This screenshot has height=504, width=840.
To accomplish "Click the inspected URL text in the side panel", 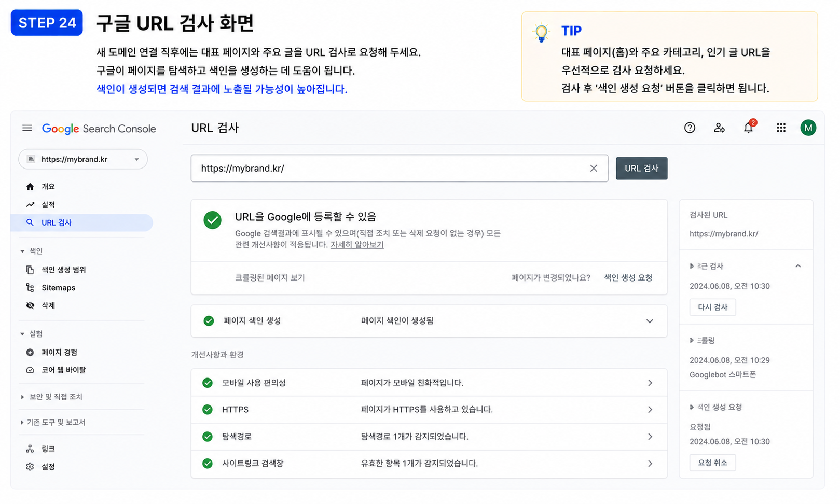I will coord(724,234).
